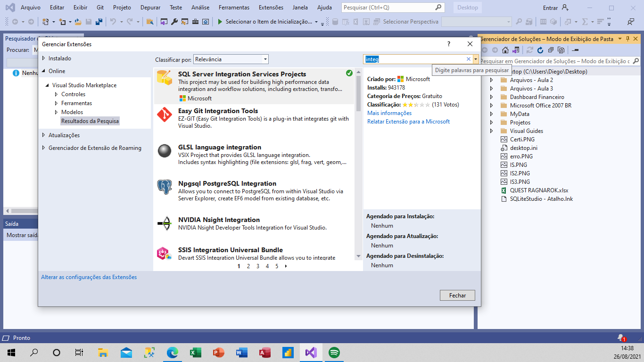This screenshot has width=644, height=362.
Task: Open Excel from the taskbar
Action: pos(195,352)
